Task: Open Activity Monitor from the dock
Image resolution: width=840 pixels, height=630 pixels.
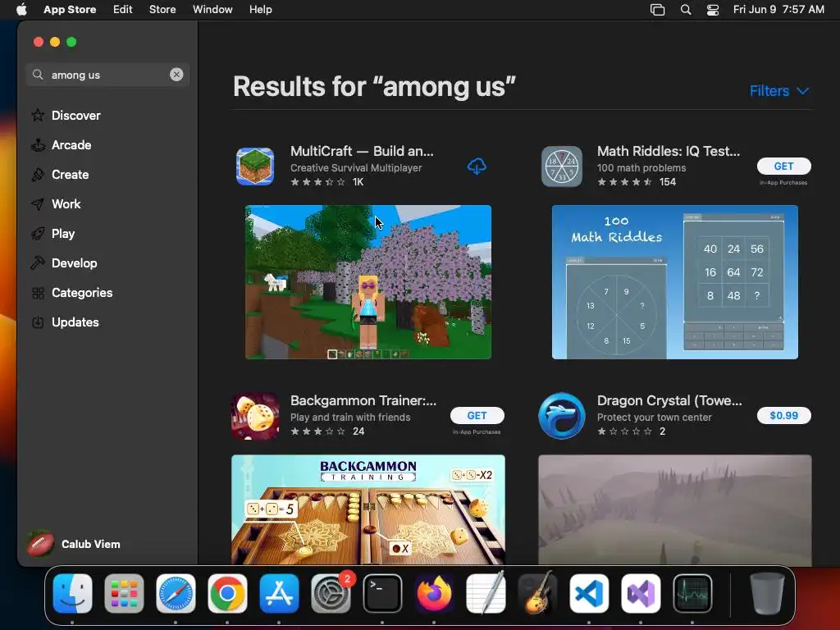Action: click(x=692, y=594)
